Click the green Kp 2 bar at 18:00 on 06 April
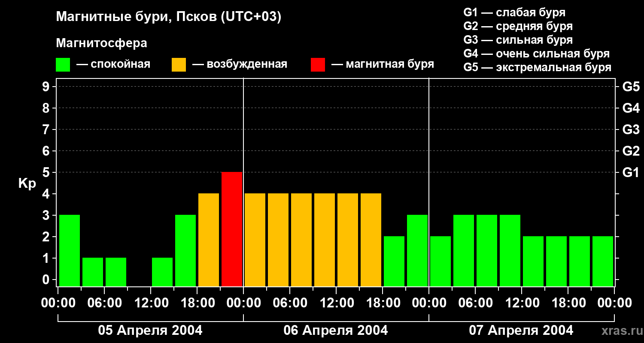Screen dimensions: 644x343 (x=394, y=261)
